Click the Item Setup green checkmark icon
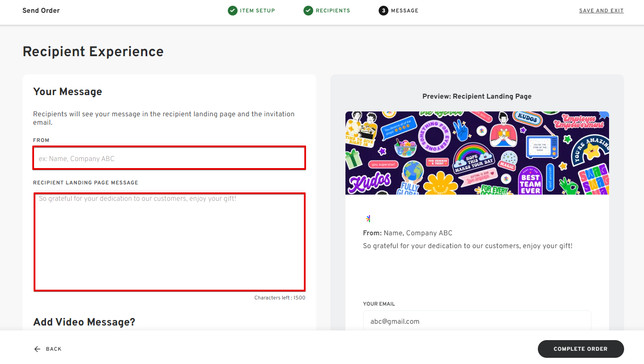Viewport: 644px width, 364px height. coord(233,11)
